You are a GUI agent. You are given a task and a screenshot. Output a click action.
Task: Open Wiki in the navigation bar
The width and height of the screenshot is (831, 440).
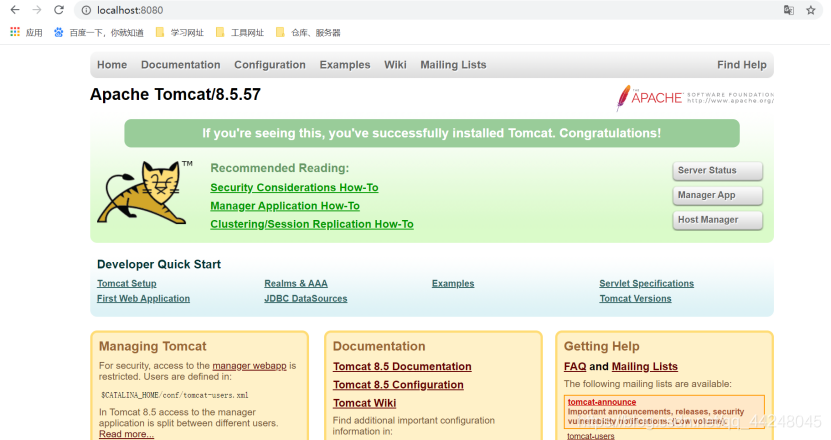[x=395, y=65]
